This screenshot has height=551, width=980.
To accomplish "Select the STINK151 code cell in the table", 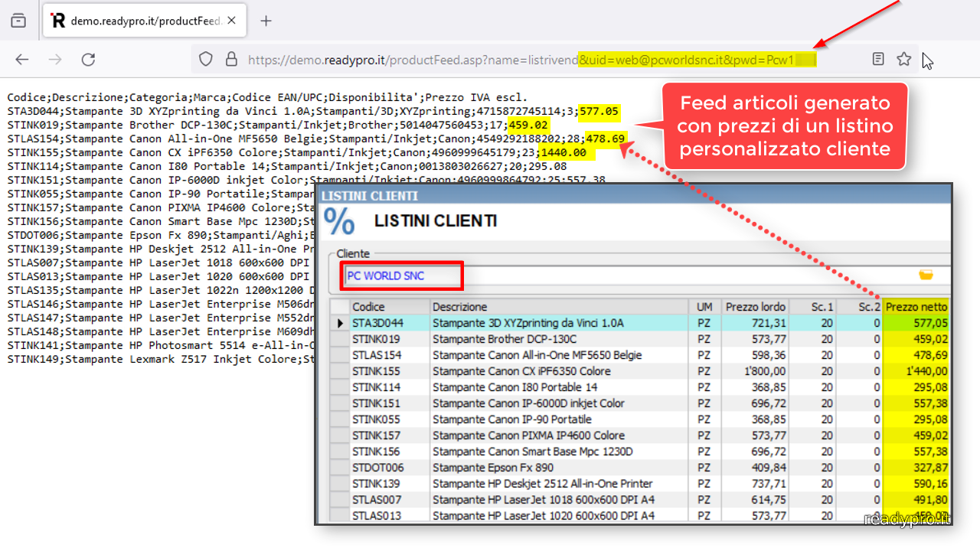I will click(390, 403).
